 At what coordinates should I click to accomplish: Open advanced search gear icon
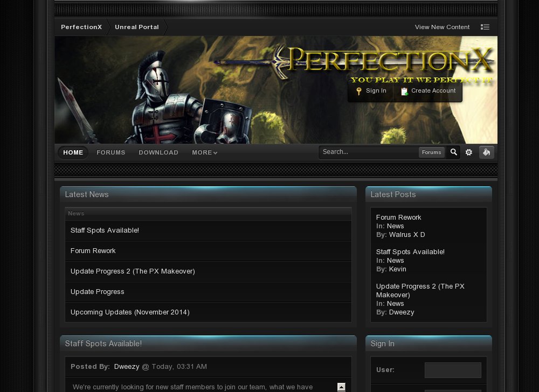(x=469, y=152)
